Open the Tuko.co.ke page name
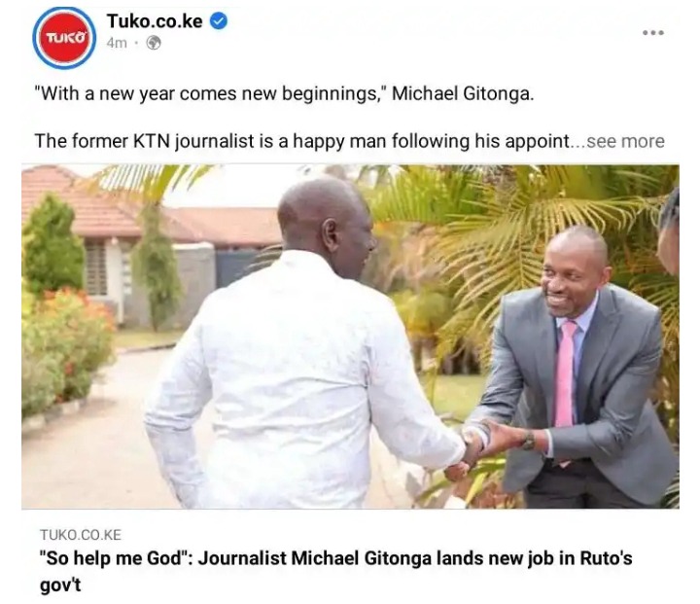This screenshot has height=604, width=700. point(155,21)
